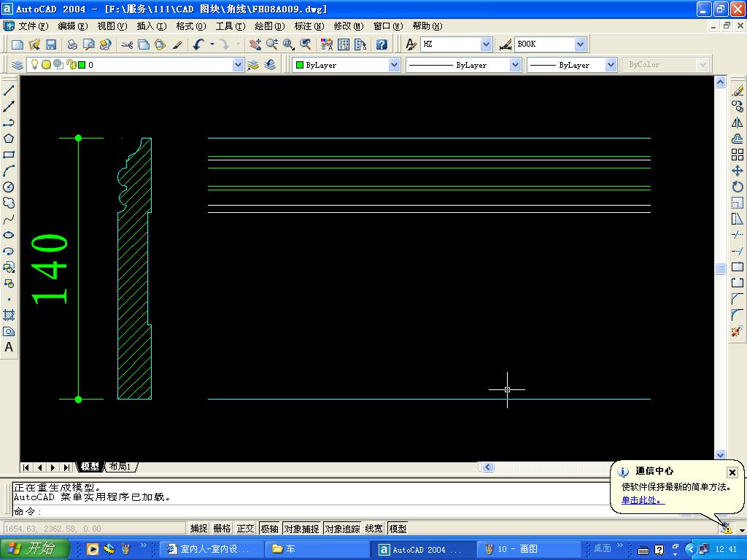Switch to 室内人-室内设 taskbar window

[210, 549]
